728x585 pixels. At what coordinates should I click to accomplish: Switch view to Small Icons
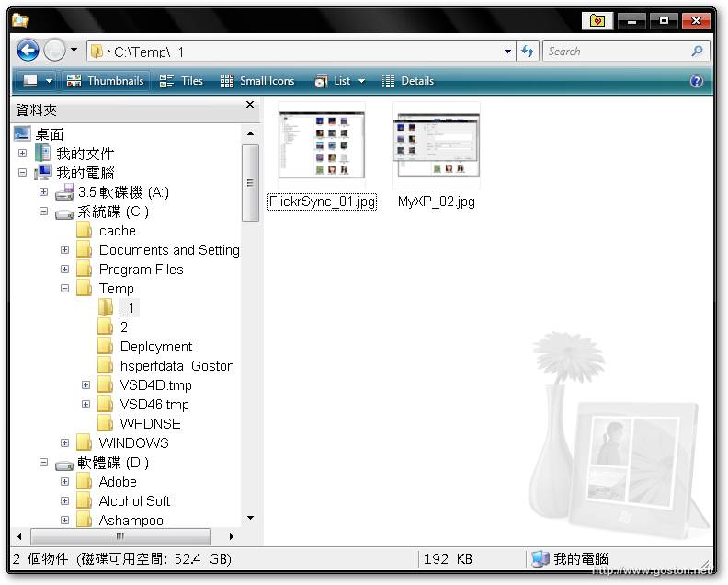[x=257, y=81]
